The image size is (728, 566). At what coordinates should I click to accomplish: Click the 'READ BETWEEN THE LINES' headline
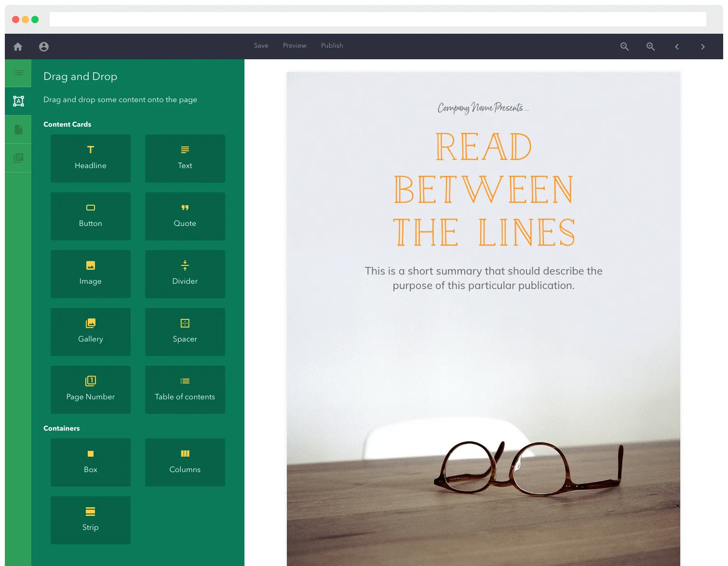(484, 189)
